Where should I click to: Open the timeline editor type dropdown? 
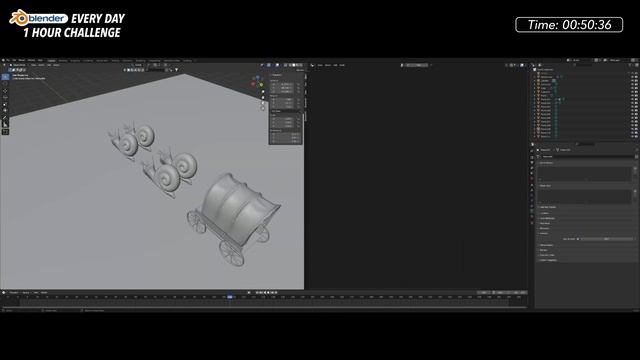coord(4,292)
